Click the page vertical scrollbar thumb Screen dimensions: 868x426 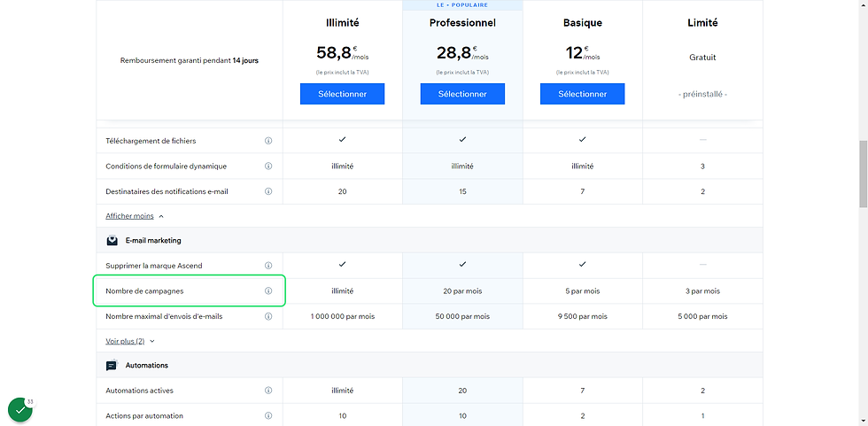pyautogui.click(x=863, y=174)
